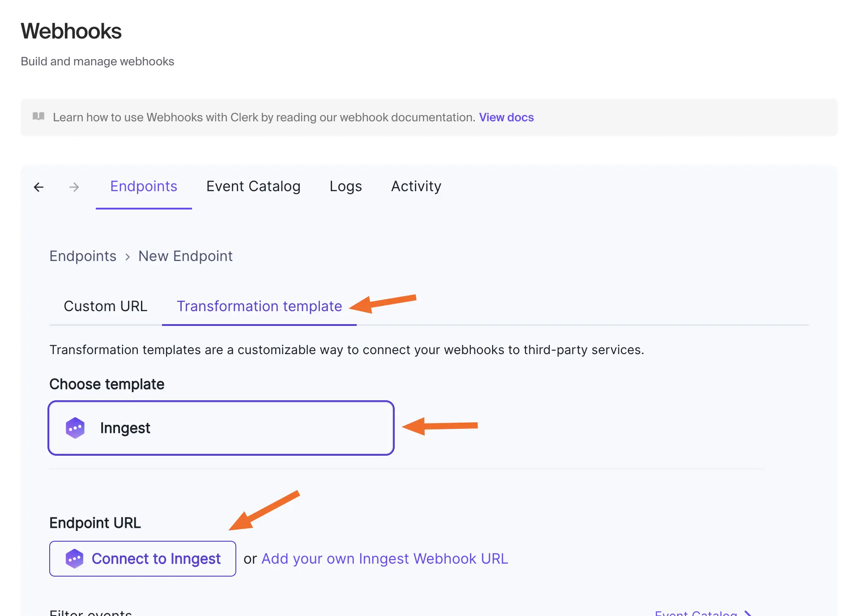Click Add your own Inngest Webhook URL
The image size is (853, 616).
[384, 558]
